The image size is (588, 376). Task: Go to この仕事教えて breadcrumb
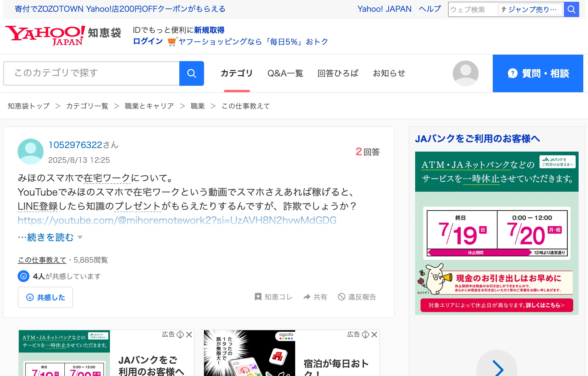(245, 106)
